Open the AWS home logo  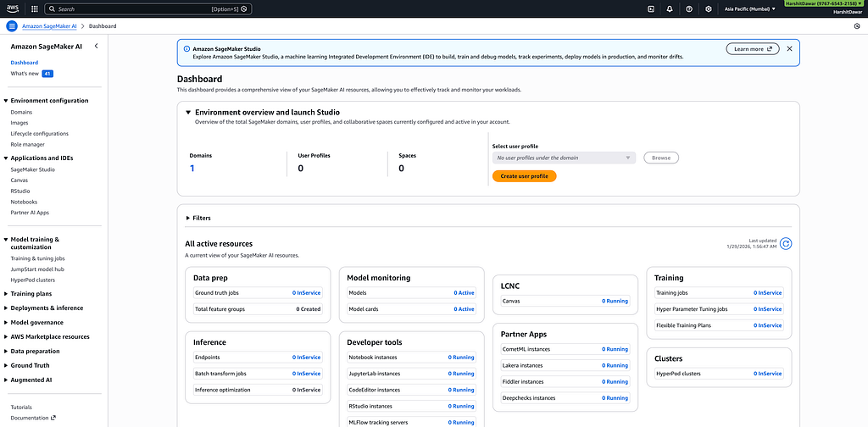tap(12, 8)
